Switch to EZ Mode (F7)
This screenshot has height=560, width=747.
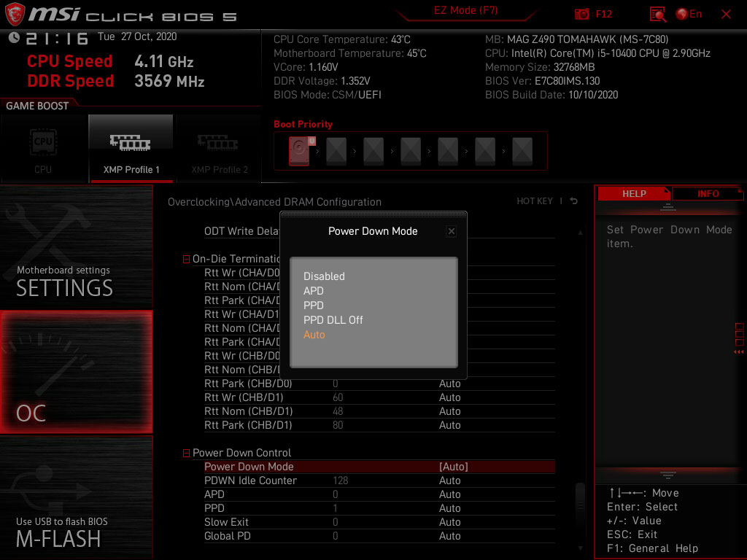click(465, 10)
